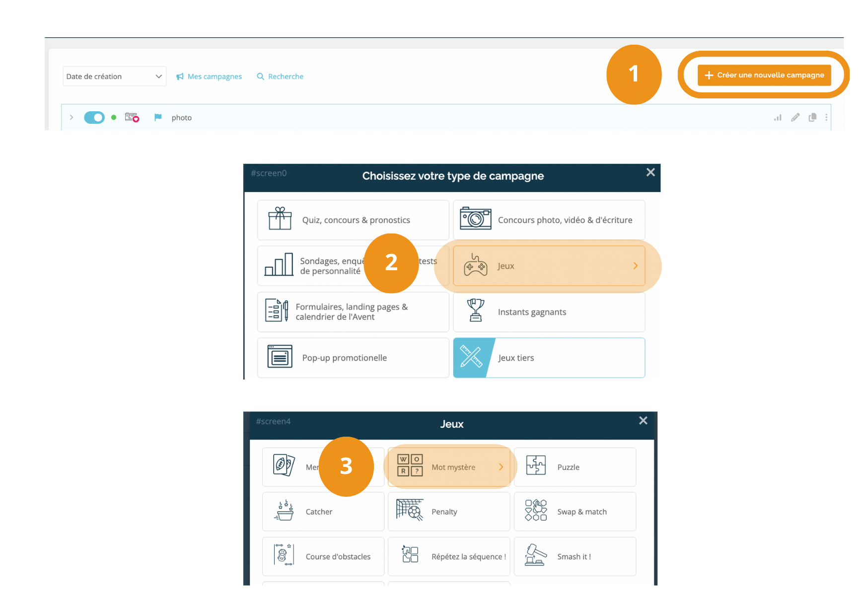Select Course d'obstacles game

(323, 556)
